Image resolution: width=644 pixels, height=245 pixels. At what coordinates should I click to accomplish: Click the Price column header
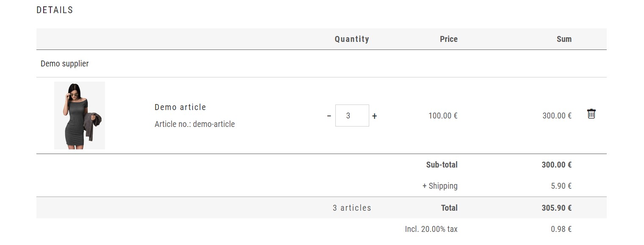pos(449,39)
